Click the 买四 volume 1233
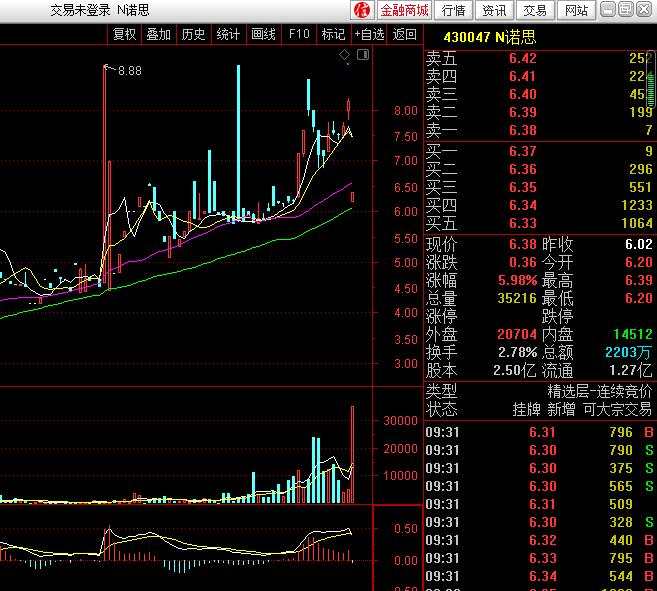Viewport: 657px width, 591px height. 636,205
